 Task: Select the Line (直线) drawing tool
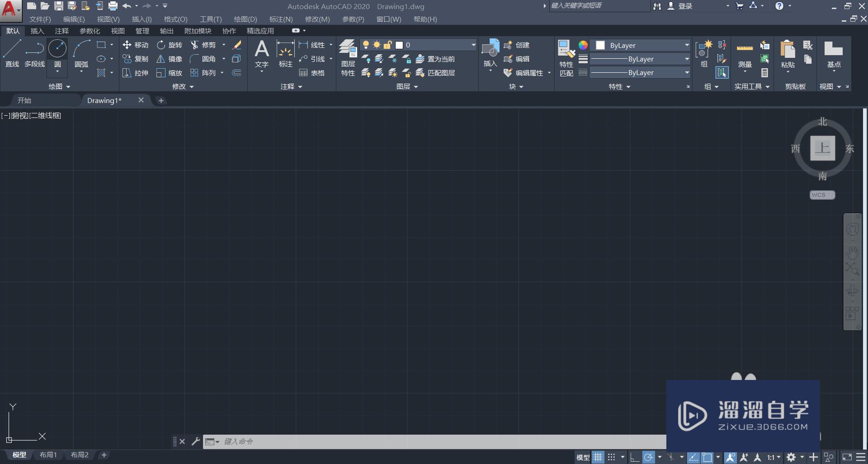[x=12, y=54]
